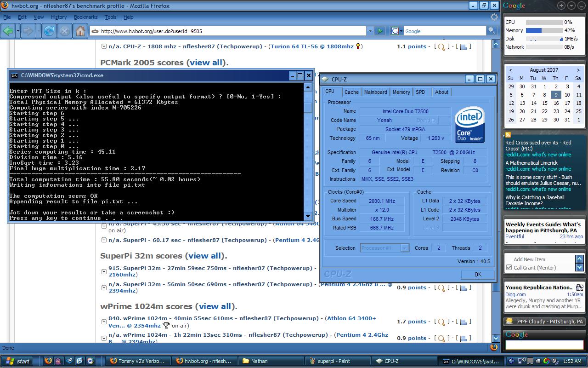Open the About tab in CPU-Z
588x368 pixels.
(x=441, y=92)
